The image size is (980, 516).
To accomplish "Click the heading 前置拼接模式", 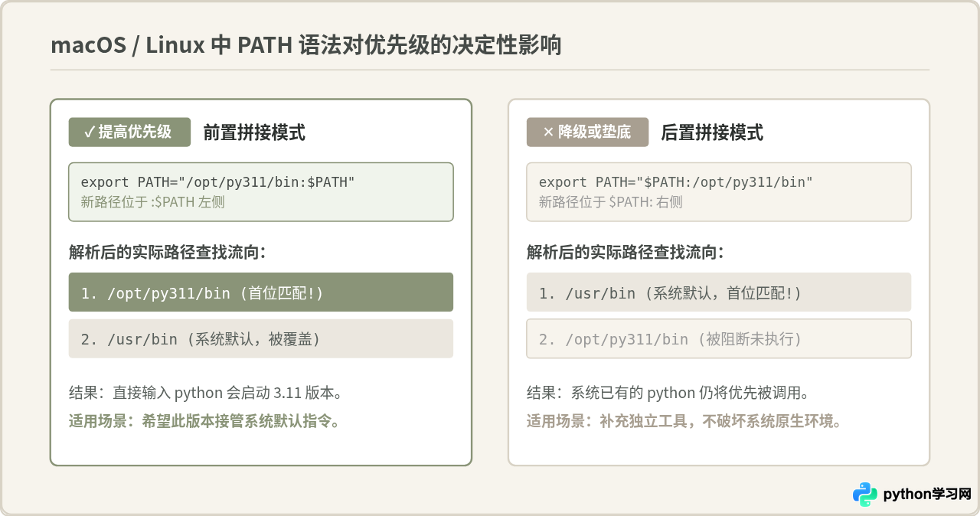I will point(254,132).
